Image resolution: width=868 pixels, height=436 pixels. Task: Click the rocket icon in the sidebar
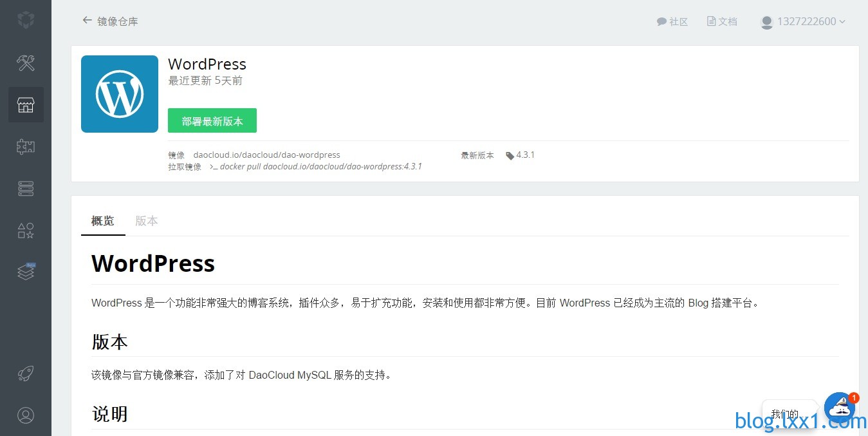click(x=26, y=374)
